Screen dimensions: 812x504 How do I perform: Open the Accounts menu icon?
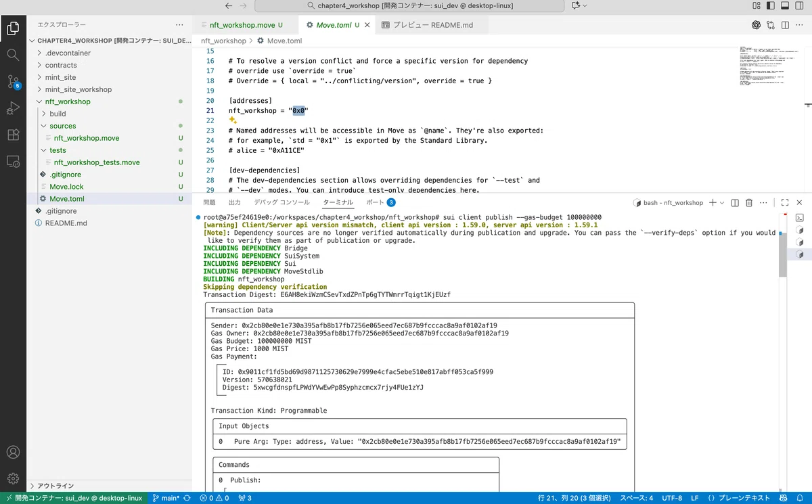click(x=13, y=452)
